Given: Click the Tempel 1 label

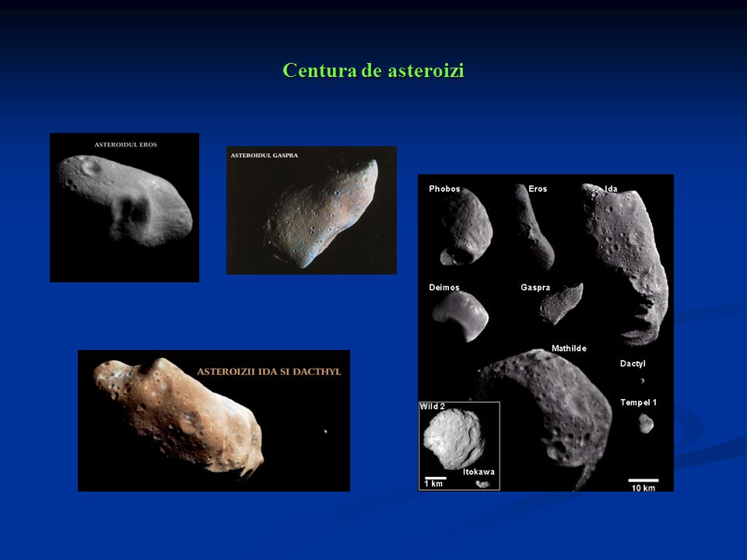Looking at the screenshot, I should 638,402.
